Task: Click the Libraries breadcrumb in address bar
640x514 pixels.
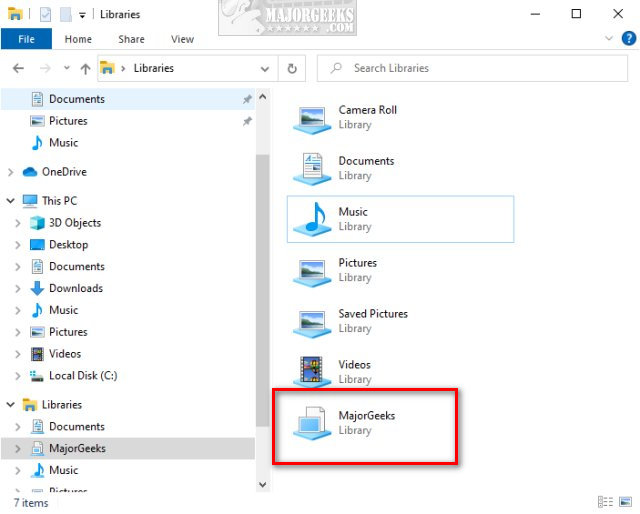Action: [x=153, y=68]
